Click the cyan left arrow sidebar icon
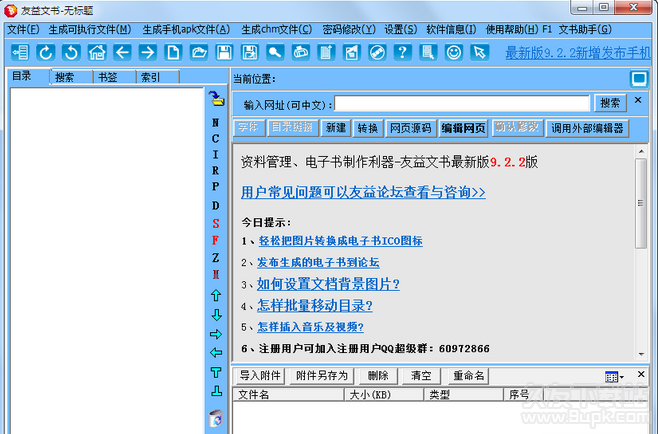Screen dimensions: 658x434 tap(216, 353)
